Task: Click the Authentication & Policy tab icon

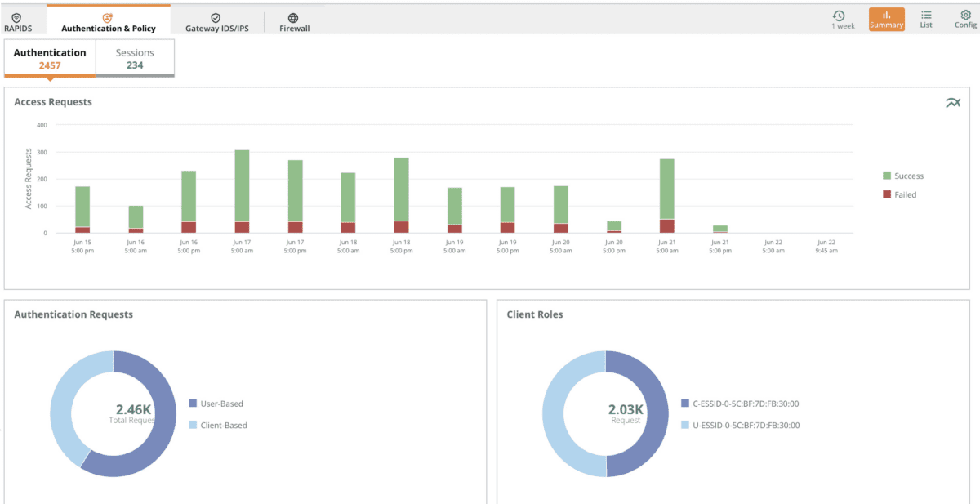Action: (x=108, y=17)
